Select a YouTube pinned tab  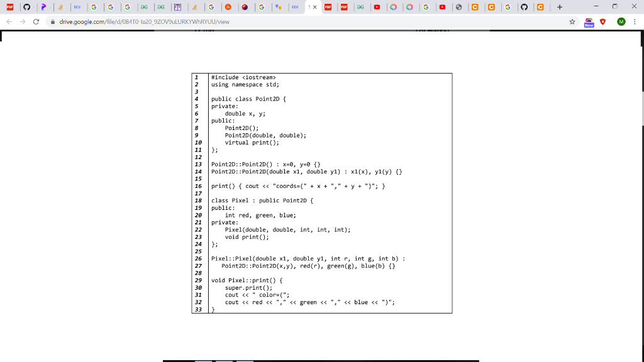(377, 6)
